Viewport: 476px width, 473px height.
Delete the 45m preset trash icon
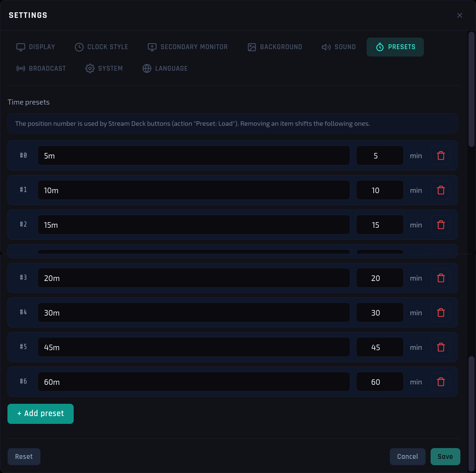tap(441, 347)
